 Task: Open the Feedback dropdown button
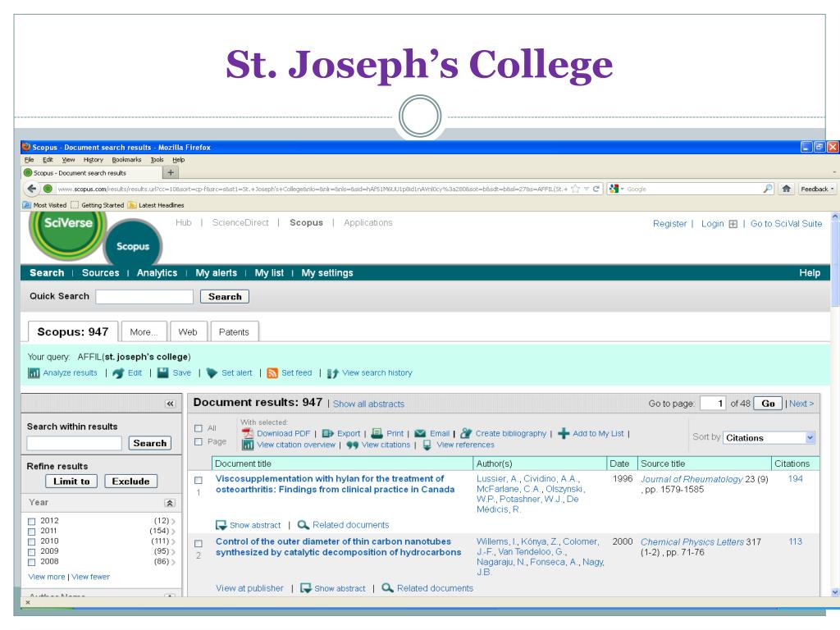click(x=817, y=189)
